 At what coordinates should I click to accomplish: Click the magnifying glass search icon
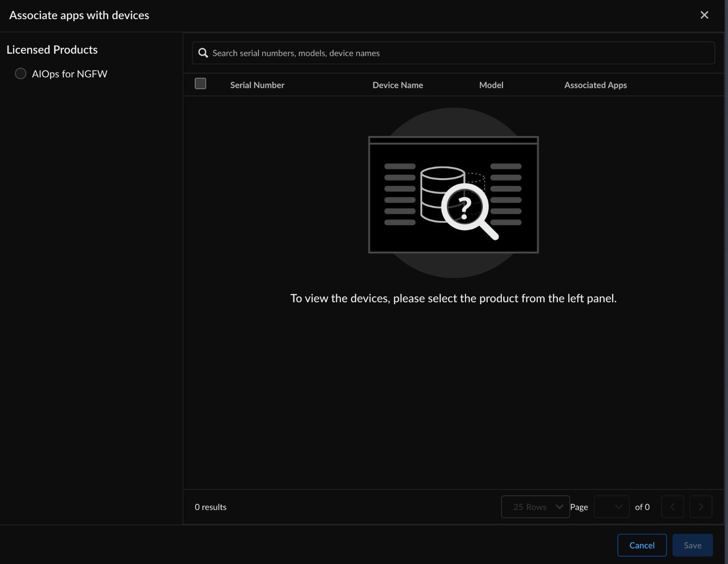coord(203,53)
